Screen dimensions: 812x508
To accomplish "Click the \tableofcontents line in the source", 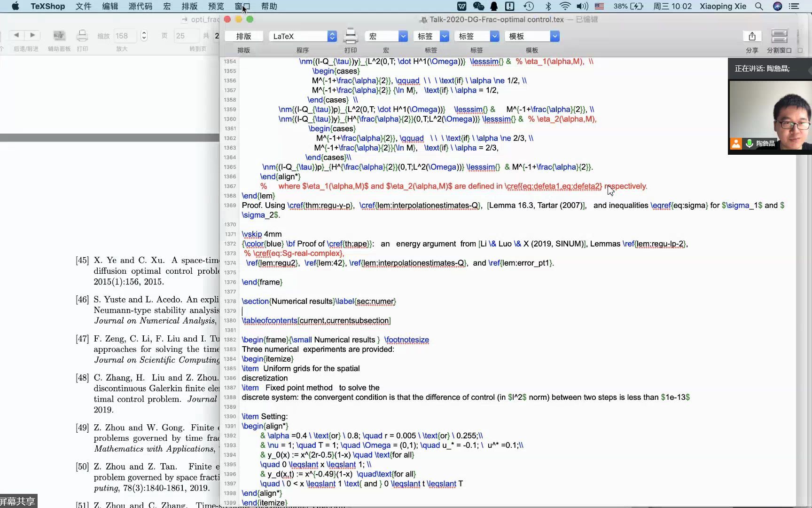I will tap(316, 320).
